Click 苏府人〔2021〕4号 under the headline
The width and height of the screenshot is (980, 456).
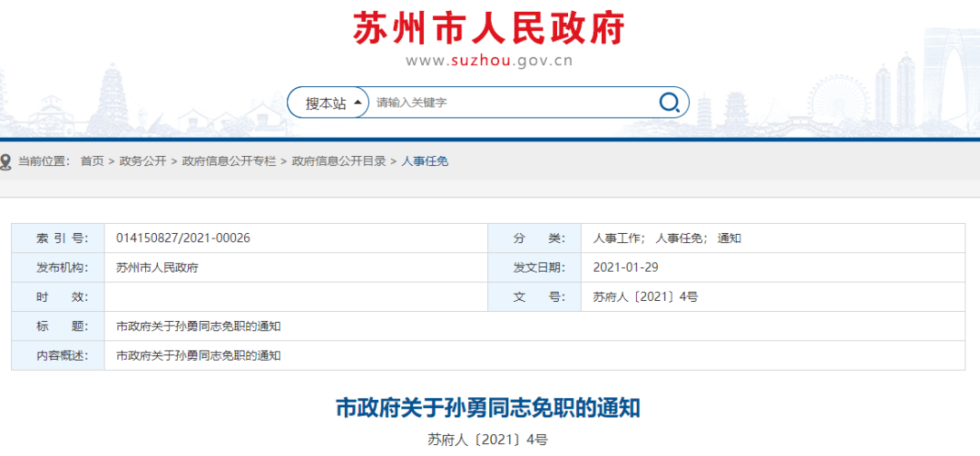click(487, 441)
